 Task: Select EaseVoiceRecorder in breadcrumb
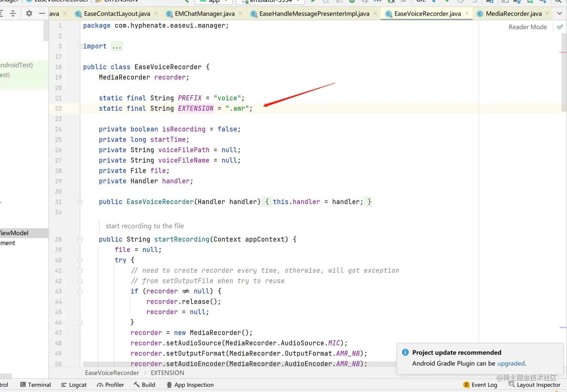(112, 373)
